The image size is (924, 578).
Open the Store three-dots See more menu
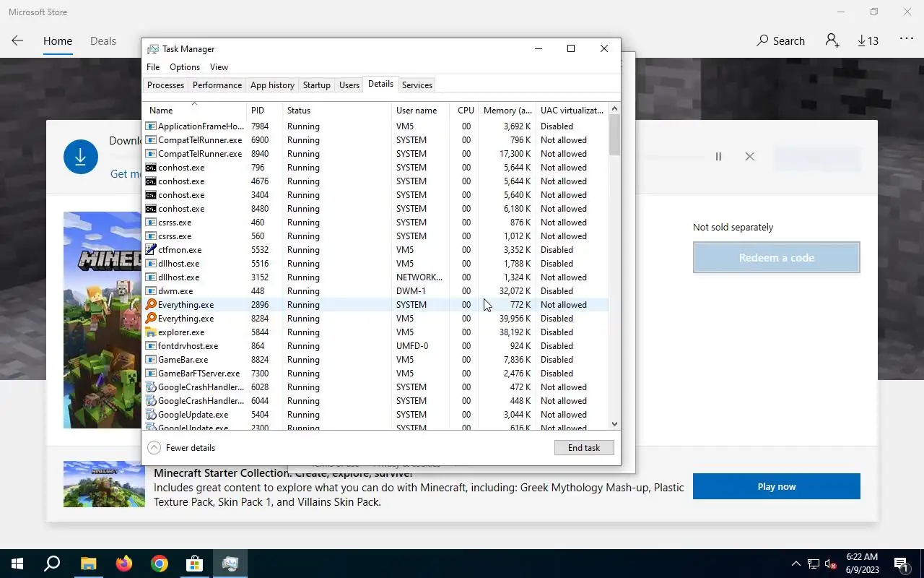(907, 39)
